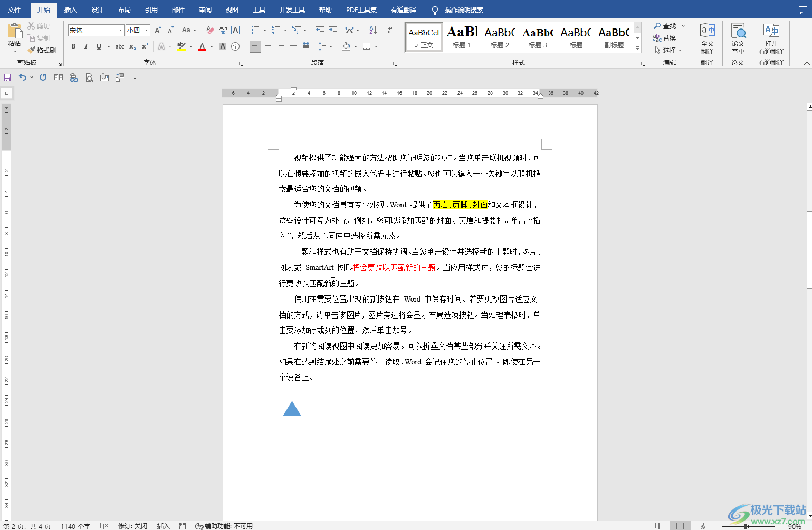Click paper plagiarism check (论文查重) button
The image size is (812, 530).
(x=738, y=39)
